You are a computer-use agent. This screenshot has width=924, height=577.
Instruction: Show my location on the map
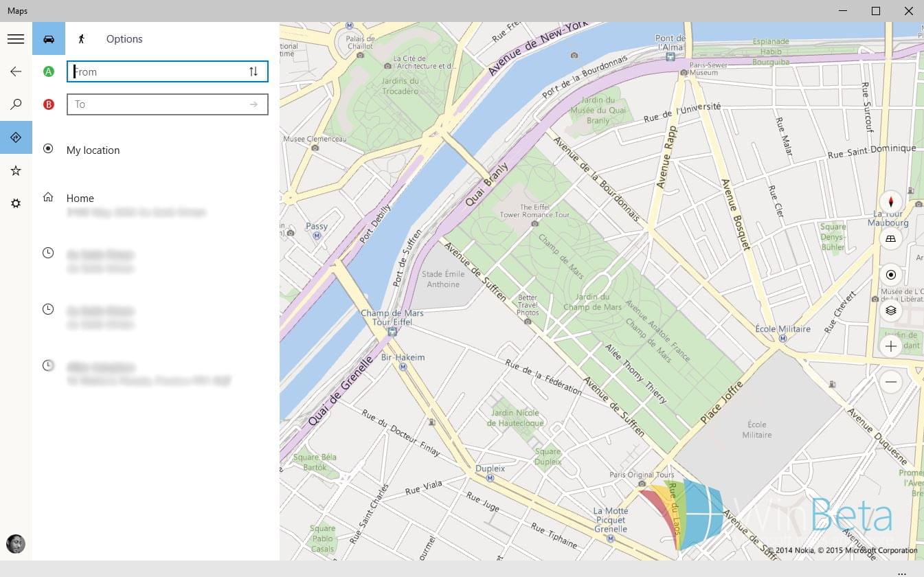[891, 275]
